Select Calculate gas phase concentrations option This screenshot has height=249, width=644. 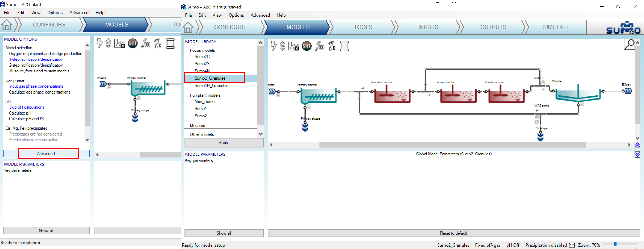click(40, 92)
